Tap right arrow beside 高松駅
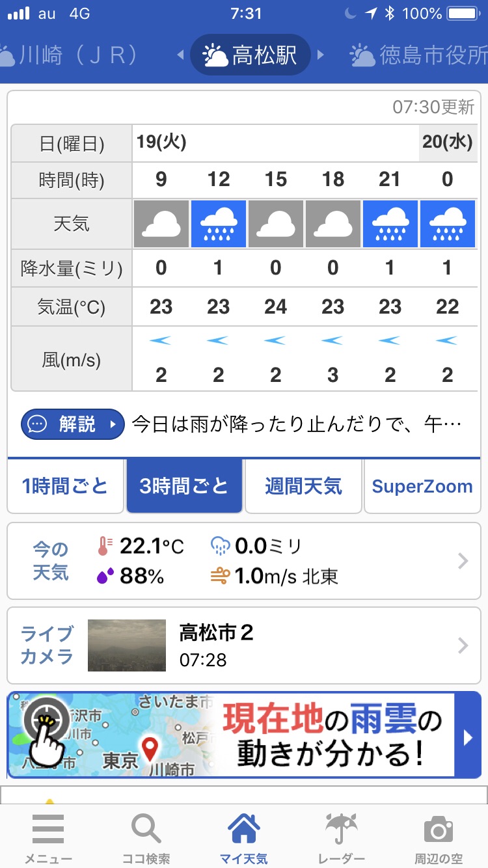The height and width of the screenshot is (868, 488). tap(320, 55)
